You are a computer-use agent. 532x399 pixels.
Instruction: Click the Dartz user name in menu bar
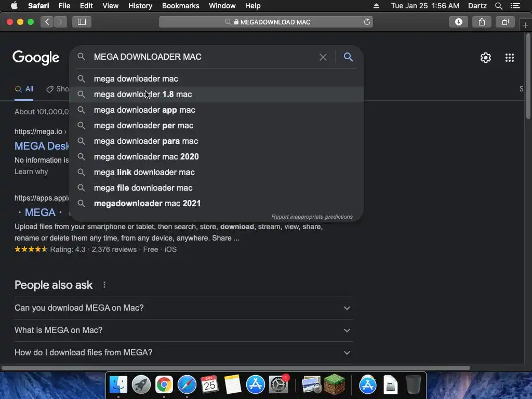click(x=477, y=6)
